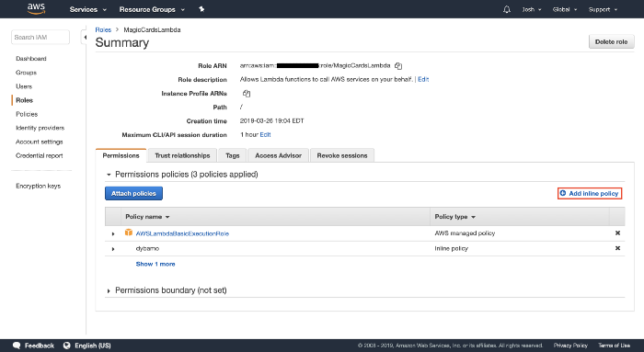The width and height of the screenshot is (644, 352).
Task: Switch to the Trust relationships tab
Action: (182, 155)
